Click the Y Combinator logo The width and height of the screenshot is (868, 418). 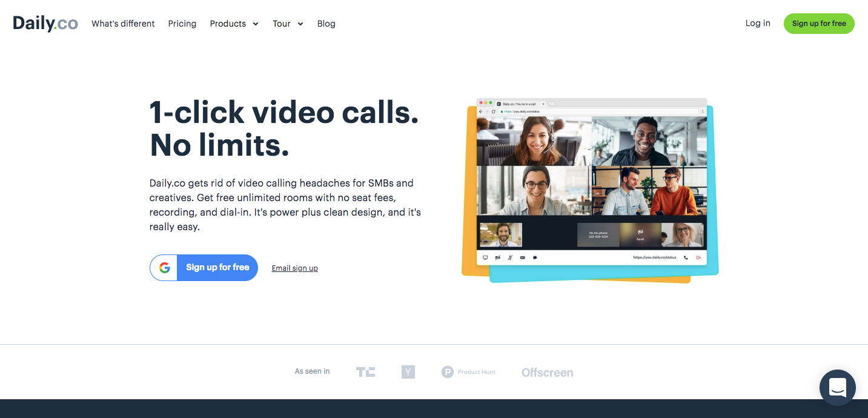[408, 372]
